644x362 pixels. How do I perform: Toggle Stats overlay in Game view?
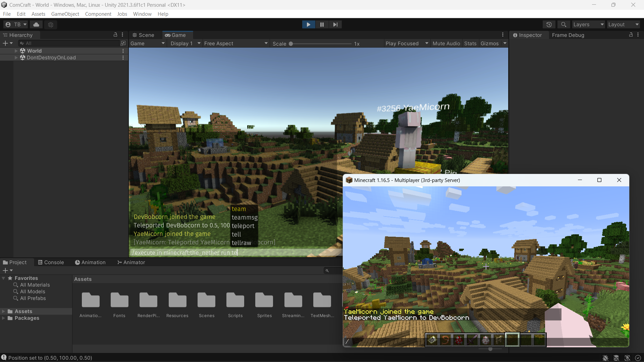point(470,44)
